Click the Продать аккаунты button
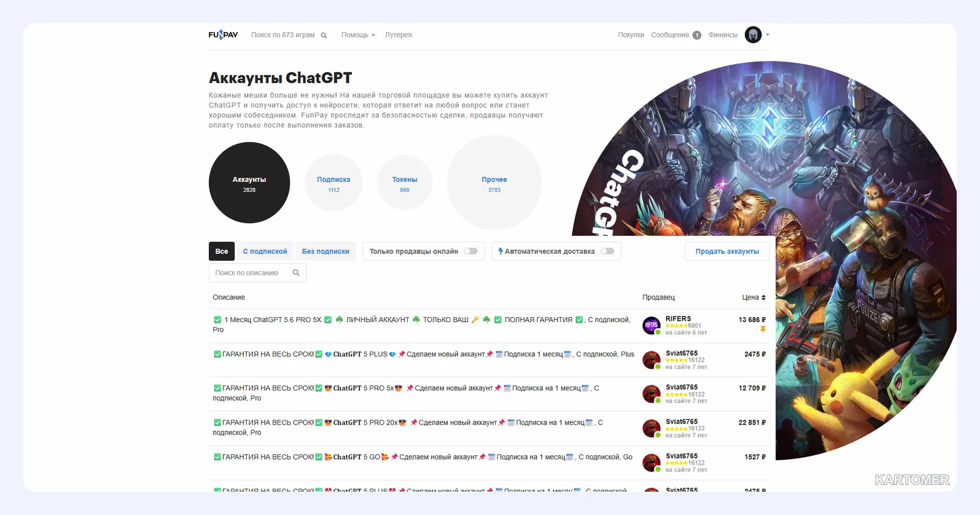The width and height of the screenshot is (980, 515). pos(727,251)
